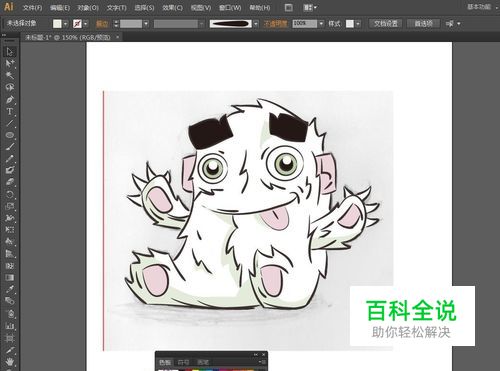Click the 样式 graphic style swatch
Image resolution: width=500 pixels, height=371 pixels.
(350, 24)
